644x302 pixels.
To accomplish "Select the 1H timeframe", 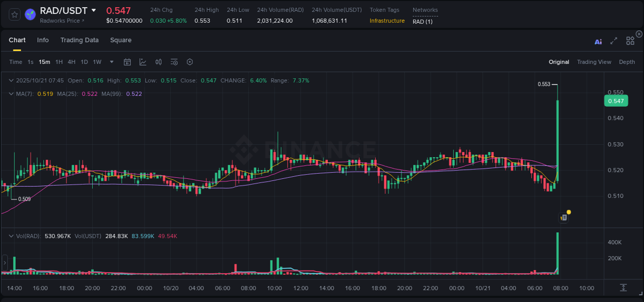I will click(x=59, y=61).
